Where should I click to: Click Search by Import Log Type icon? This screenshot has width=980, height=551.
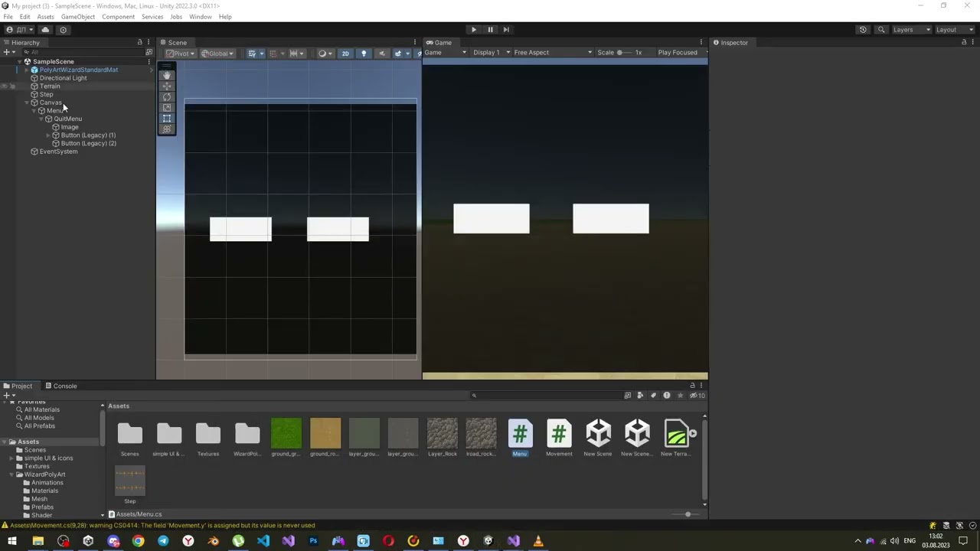point(667,396)
